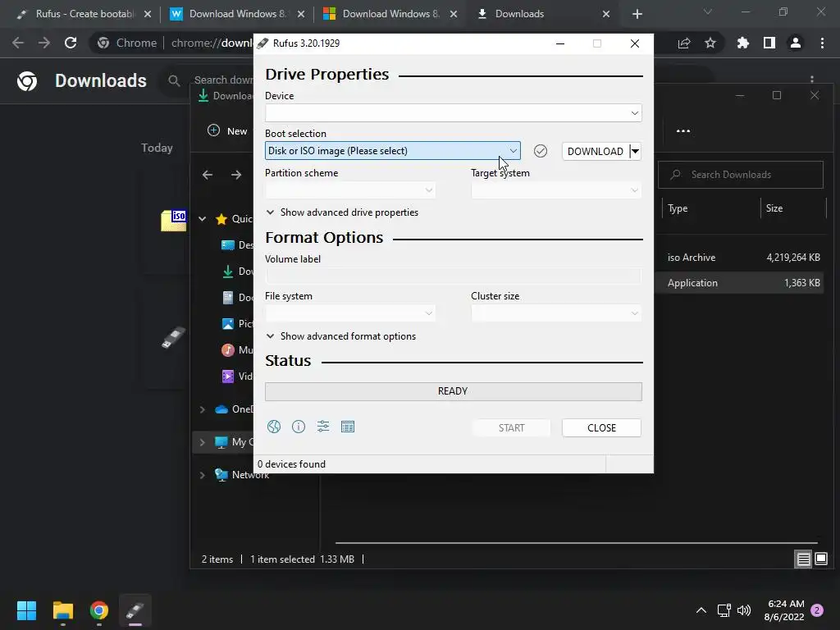840x630 pixels.
Task: Click the Search Downloads field in Explorer
Action: [741, 175]
